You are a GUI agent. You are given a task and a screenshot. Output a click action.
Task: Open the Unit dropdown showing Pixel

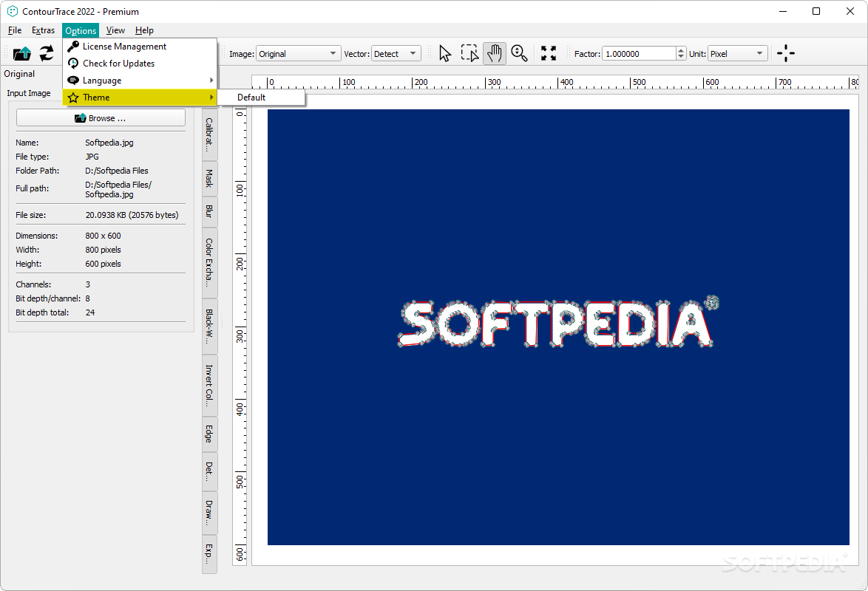coord(737,54)
